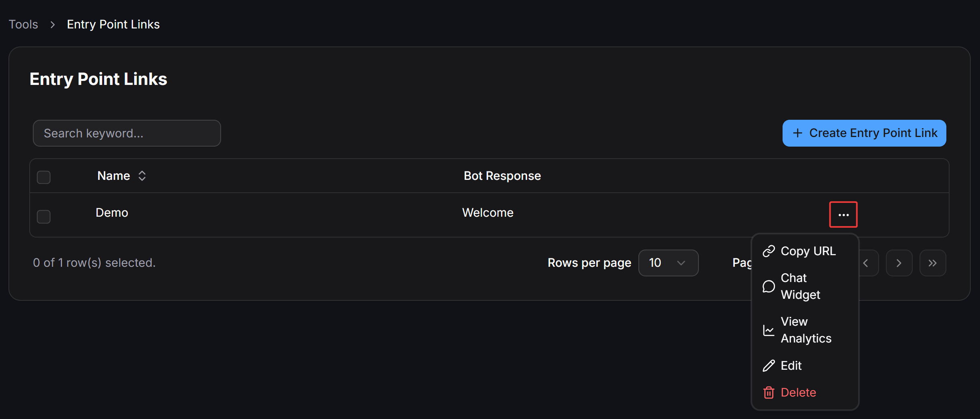The image size is (980, 419).
Task: Choose Edit from the row menu
Action: pyautogui.click(x=805, y=366)
